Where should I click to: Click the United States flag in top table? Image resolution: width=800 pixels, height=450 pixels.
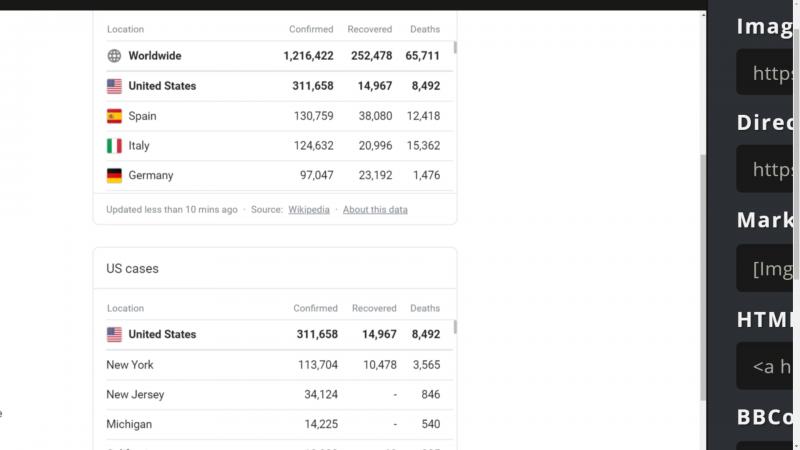(x=114, y=86)
